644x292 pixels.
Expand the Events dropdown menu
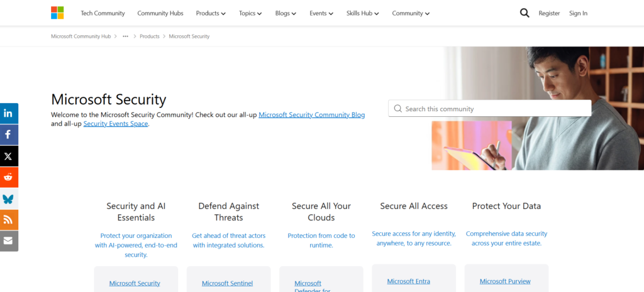tap(321, 13)
